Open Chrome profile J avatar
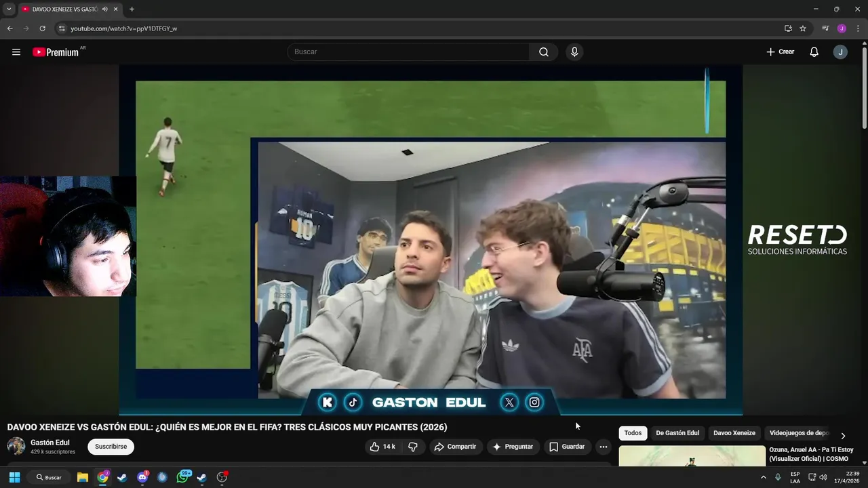Viewport: 868px width, 488px height. click(842, 28)
